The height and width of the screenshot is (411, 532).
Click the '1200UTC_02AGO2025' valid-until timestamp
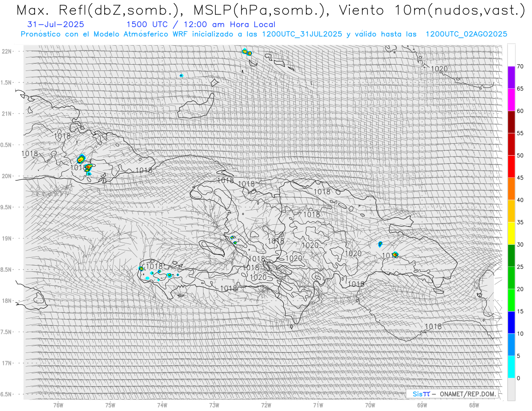click(x=466, y=34)
